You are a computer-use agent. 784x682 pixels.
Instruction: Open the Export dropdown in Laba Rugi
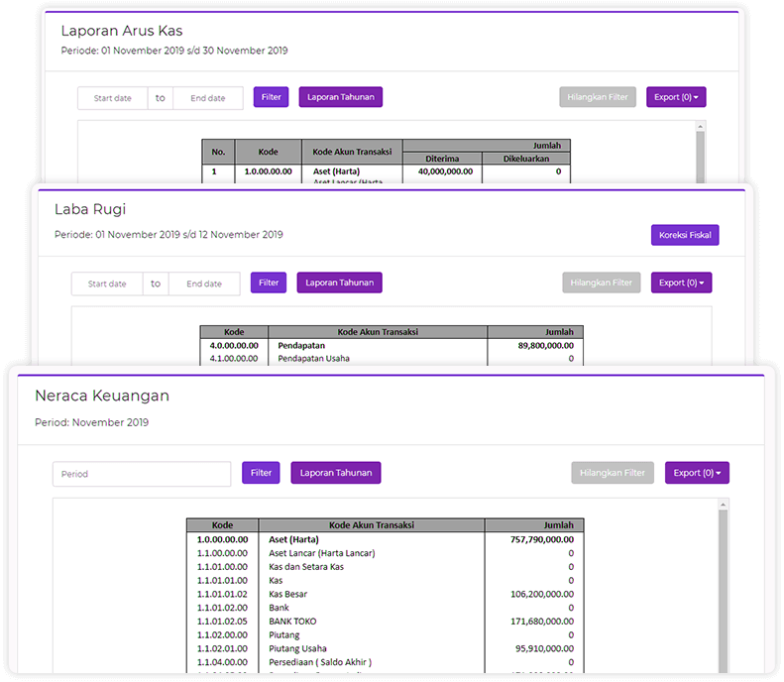(x=681, y=283)
